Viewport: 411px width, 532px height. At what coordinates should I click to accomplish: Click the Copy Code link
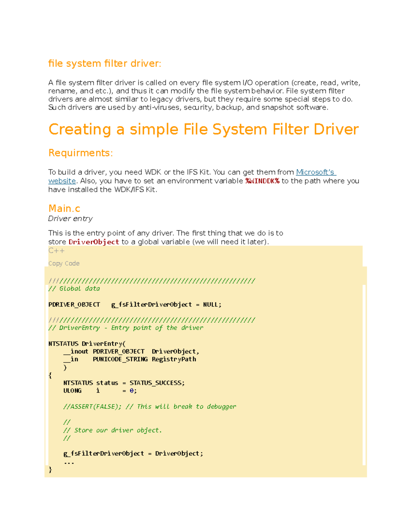click(64, 263)
